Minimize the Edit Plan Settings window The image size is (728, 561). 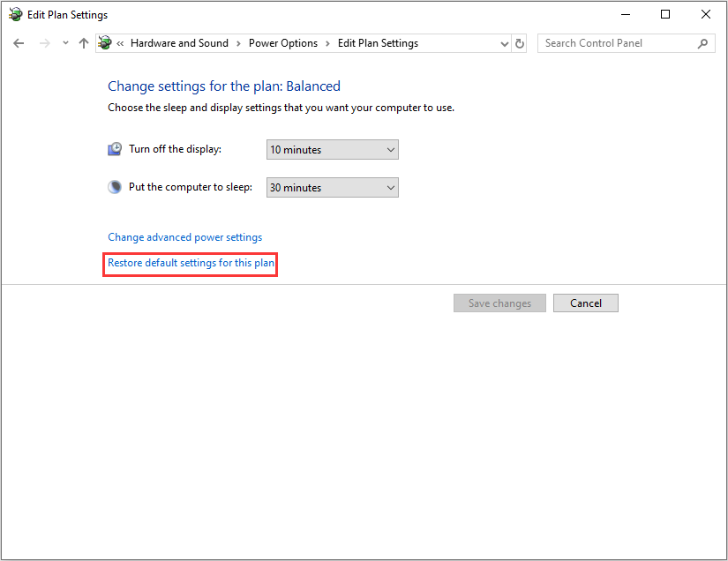pos(626,14)
